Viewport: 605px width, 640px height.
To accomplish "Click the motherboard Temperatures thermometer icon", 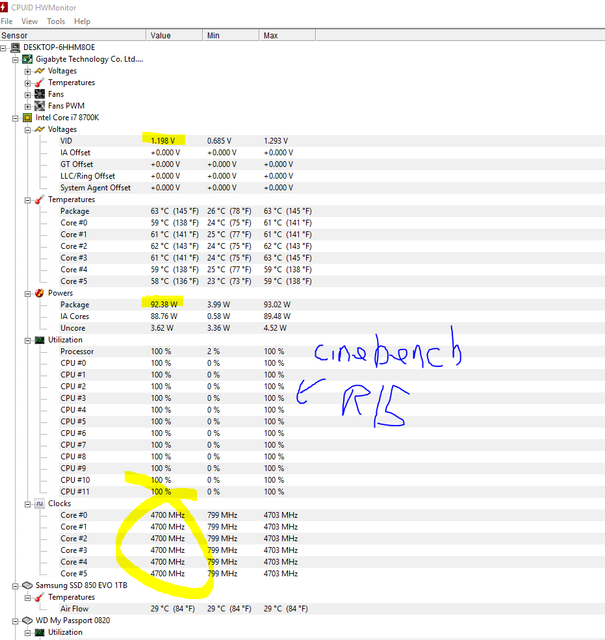I will 39,83.
